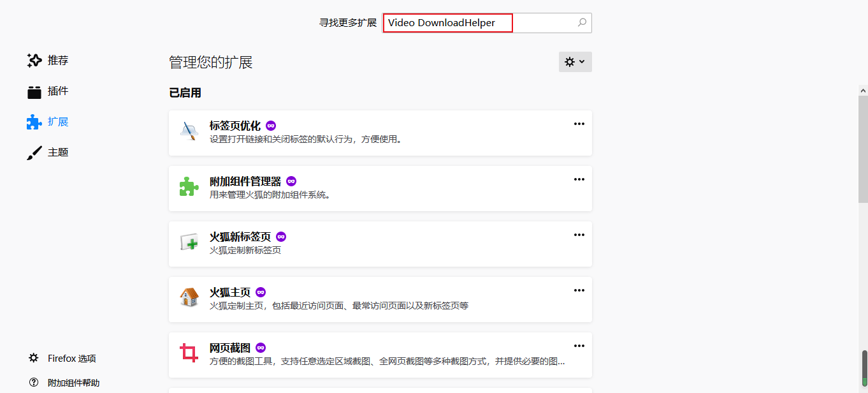Click the green puzzle 附加组件管理器 icon
The height and width of the screenshot is (393, 868).
tap(189, 188)
